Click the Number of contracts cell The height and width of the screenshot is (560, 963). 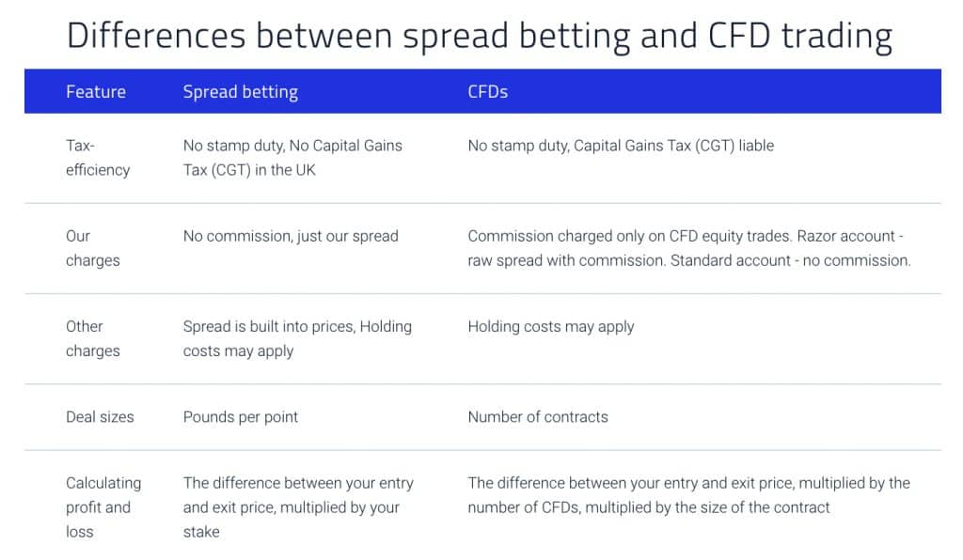538,416
